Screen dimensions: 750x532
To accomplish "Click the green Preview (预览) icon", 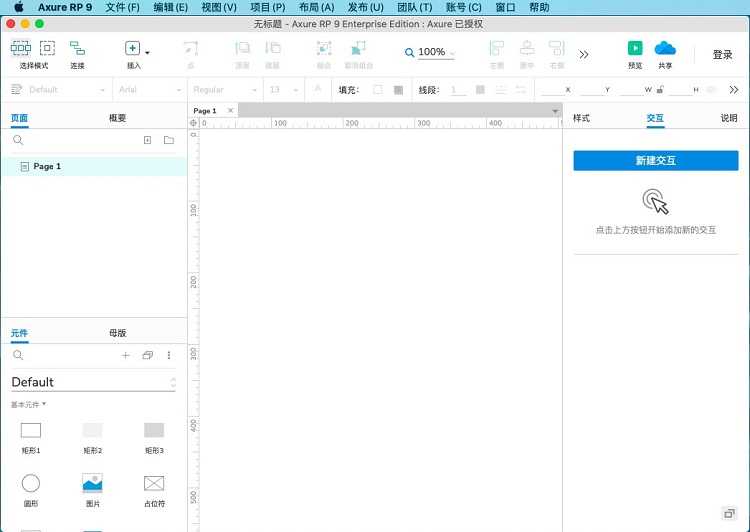I will tap(635, 48).
